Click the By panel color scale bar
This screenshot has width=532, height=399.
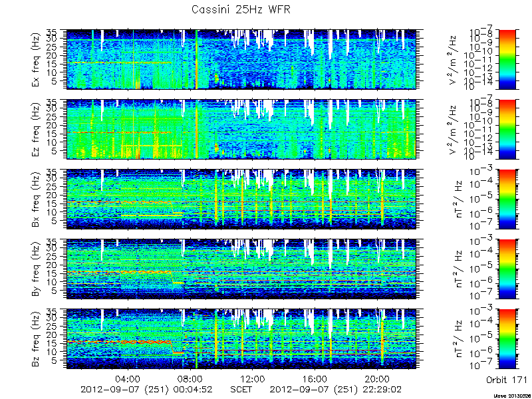(507, 269)
